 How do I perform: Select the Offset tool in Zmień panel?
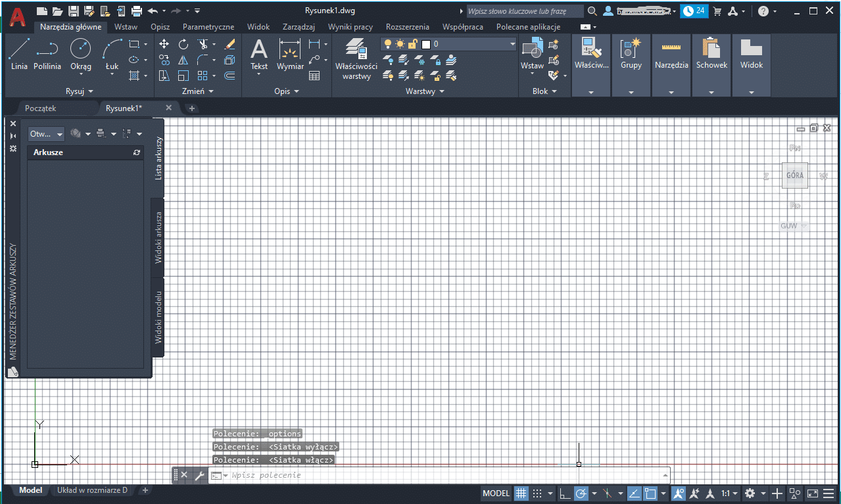(229, 76)
